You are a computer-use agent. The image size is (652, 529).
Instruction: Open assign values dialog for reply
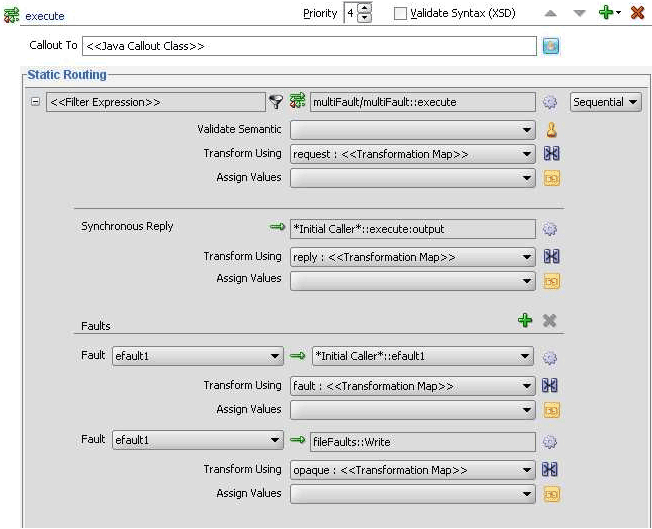tap(552, 282)
